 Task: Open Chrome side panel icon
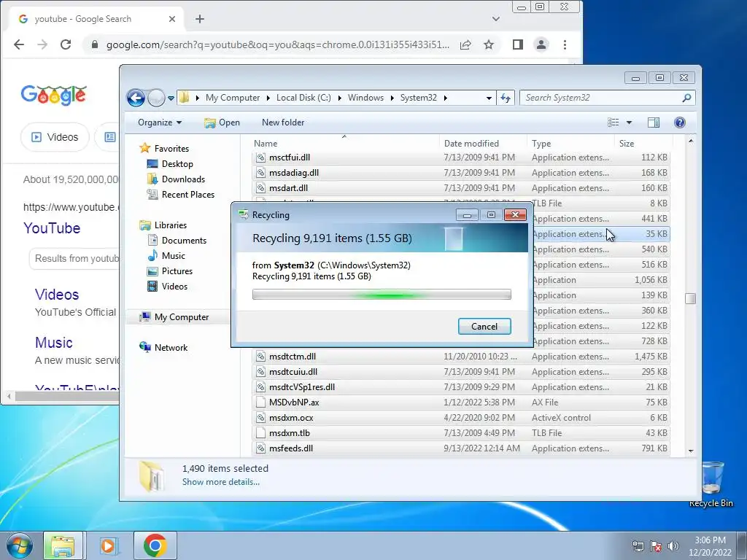pyautogui.click(x=518, y=44)
